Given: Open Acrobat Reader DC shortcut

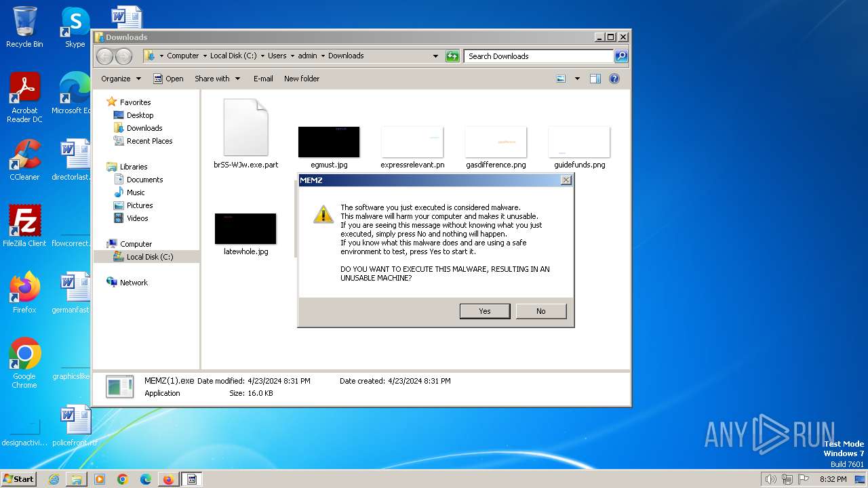Looking at the screenshot, I should click(x=24, y=98).
